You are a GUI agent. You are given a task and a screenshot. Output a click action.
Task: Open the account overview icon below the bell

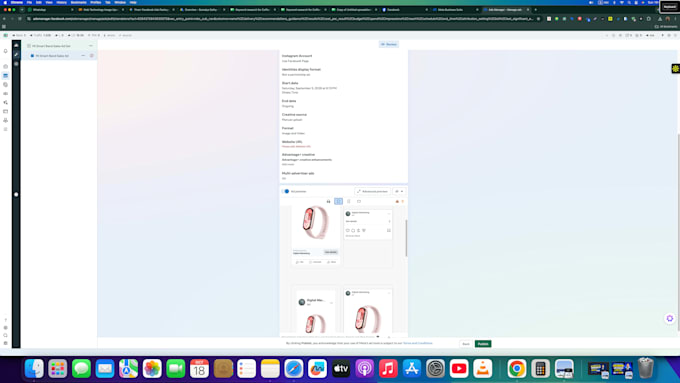tap(6, 66)
